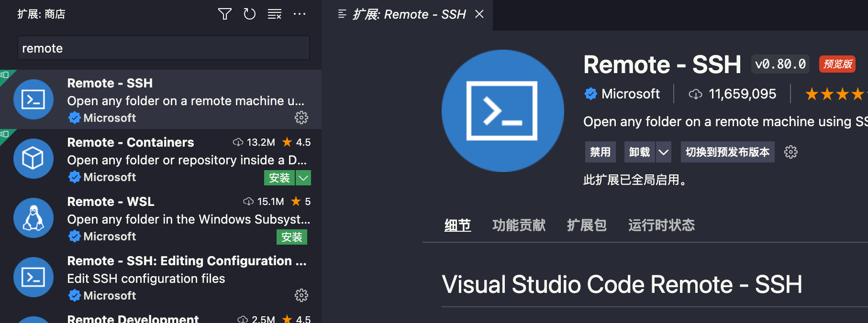
Task: Click 切换到预发布版本 button
Action: coord(728,152)
